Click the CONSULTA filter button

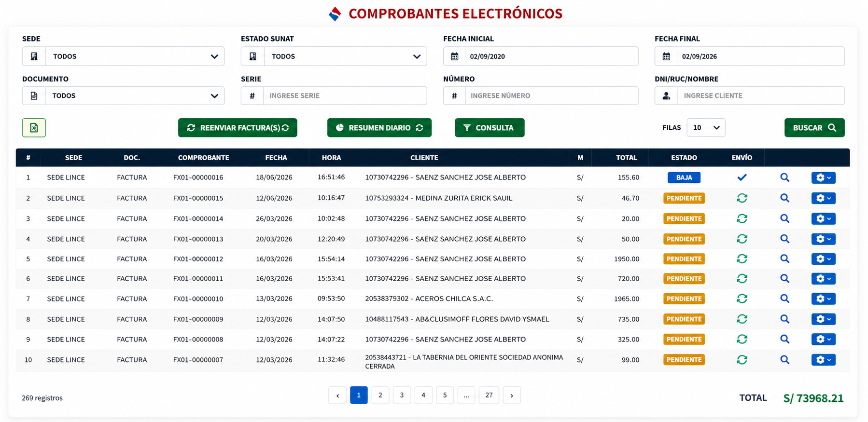click(x=490, y=128)
